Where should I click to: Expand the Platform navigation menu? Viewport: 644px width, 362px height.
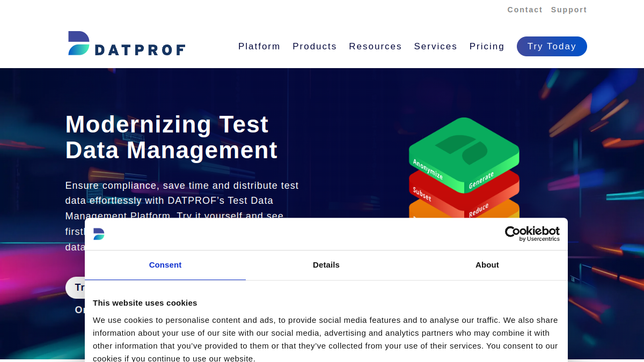tap(259, 46)
